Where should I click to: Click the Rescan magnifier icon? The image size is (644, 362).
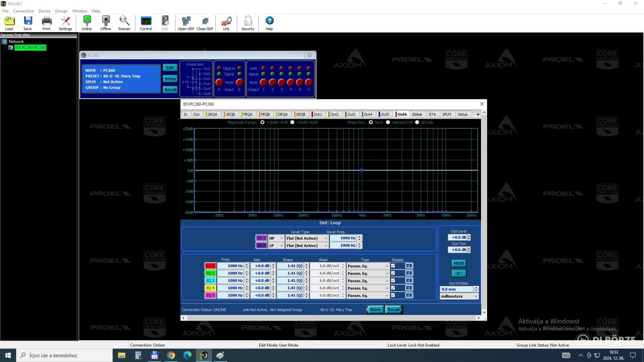pyautogui.click(x=124, y=21)
